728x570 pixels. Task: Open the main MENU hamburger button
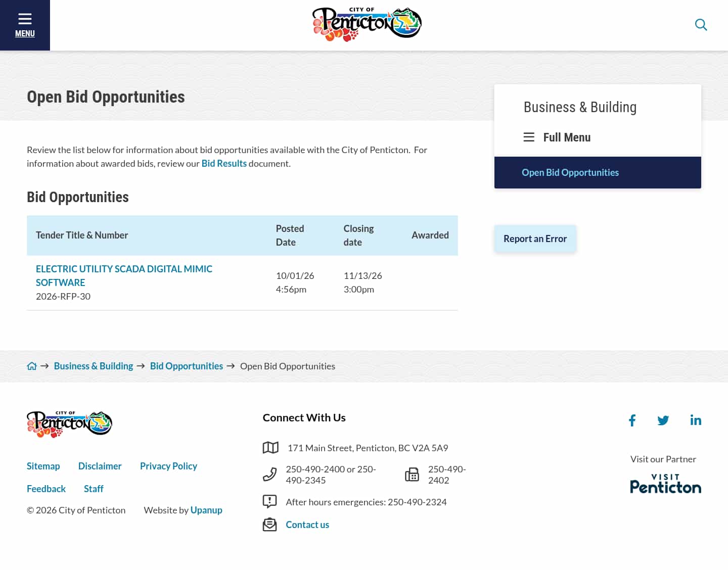[25, 25]
